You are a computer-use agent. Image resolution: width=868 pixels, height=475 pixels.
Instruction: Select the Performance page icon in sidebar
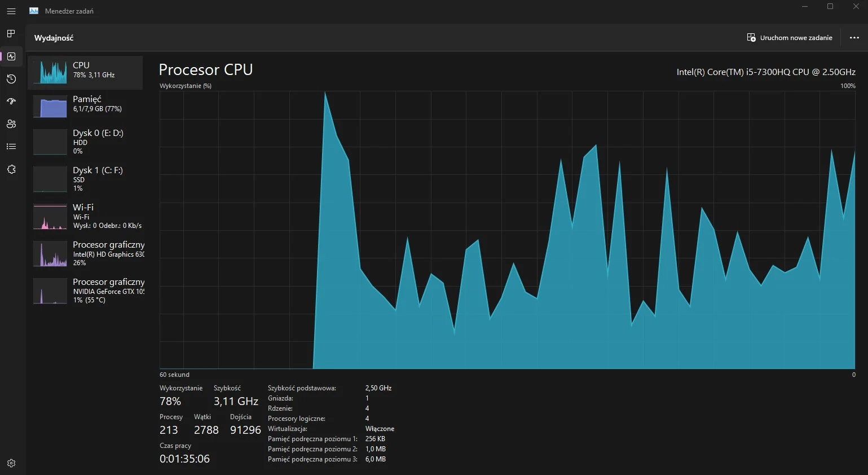(x=11, y=56)
